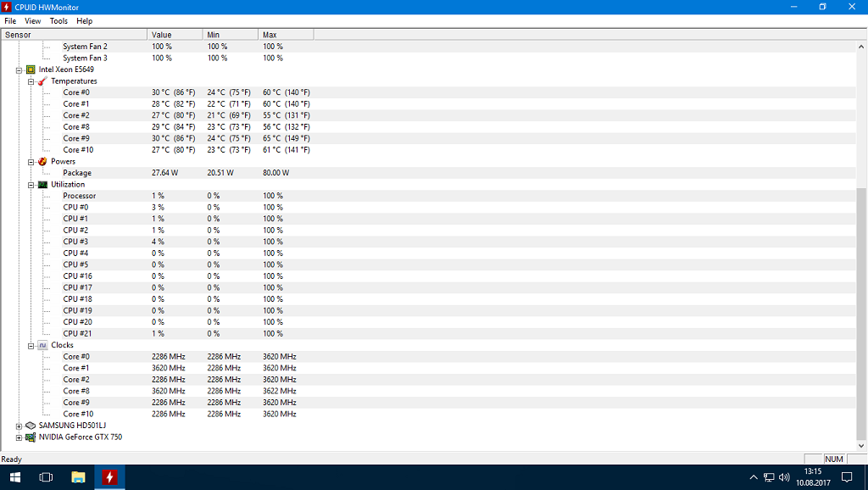
Task: Expand the SAMSUNG HD501LJ node
Action: click(x=19, y=426)
